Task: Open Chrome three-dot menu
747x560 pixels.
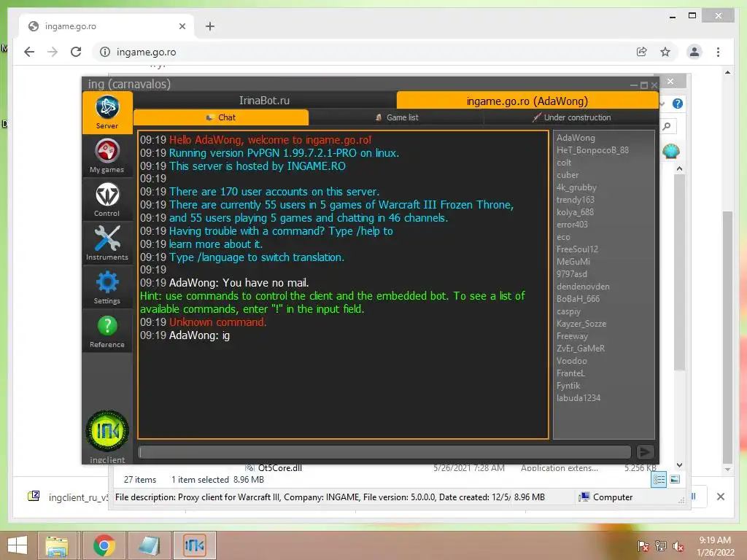Action: (718, 52)
